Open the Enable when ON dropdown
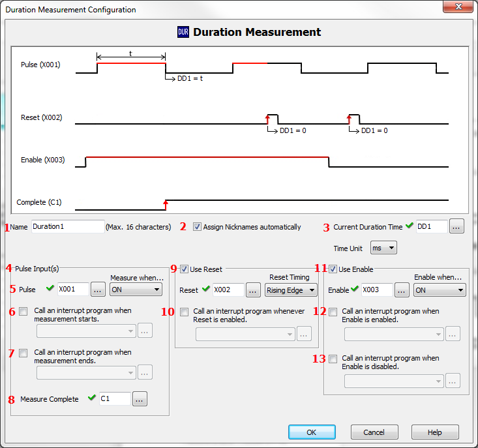Image resolution: width=478 pixels, height=448 pixels. pos(440,290)
